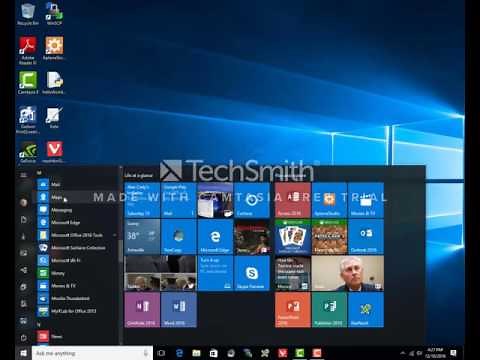This screenshot has width=480, height=360.
Task: Open the Power options button
Action: (23, 338)
